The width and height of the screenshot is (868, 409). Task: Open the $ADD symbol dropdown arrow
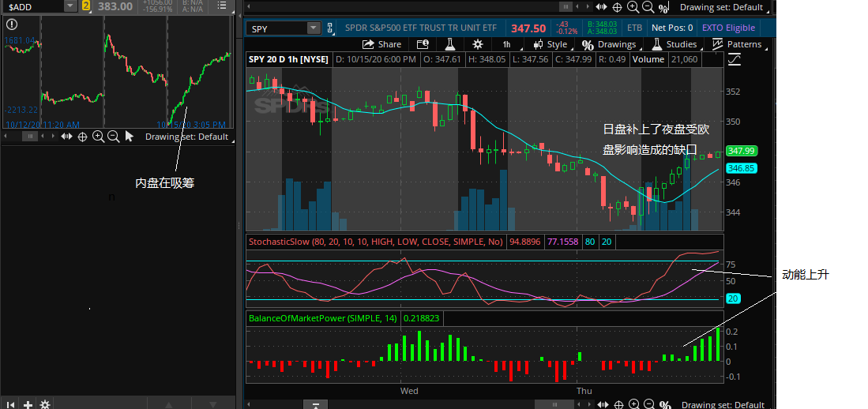(70, 6)
